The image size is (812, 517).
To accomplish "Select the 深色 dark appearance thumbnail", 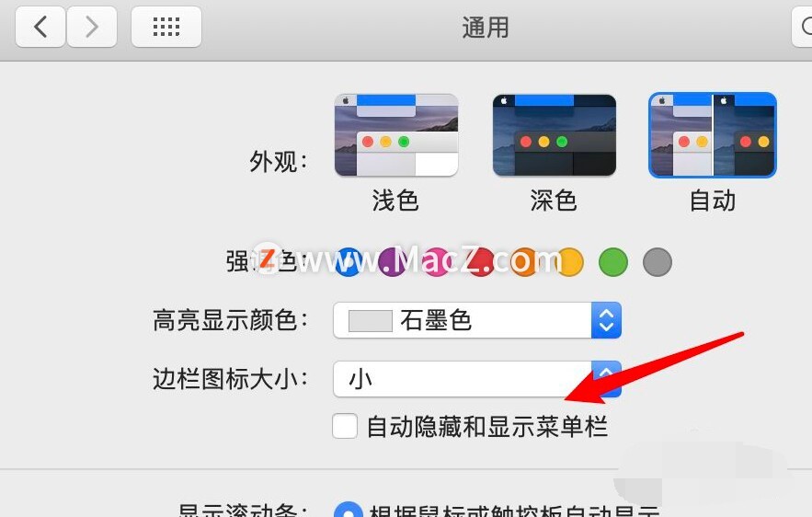I will point(555,134).
